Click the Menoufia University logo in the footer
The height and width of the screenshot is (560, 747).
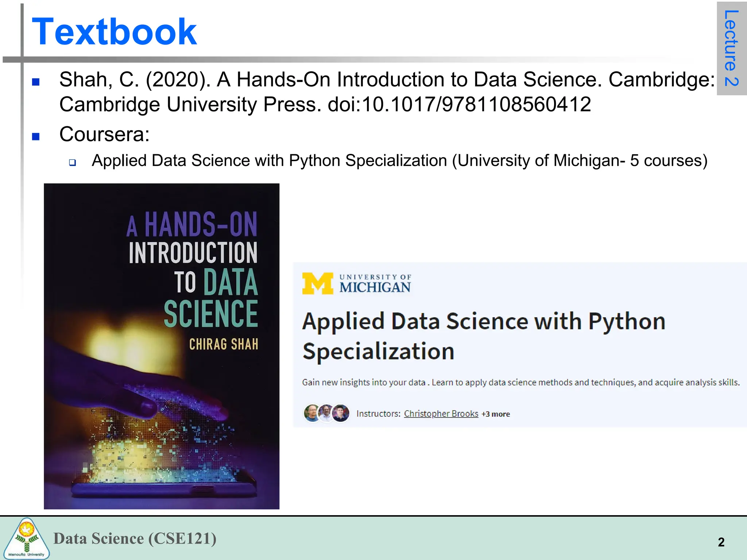click(x=27, y=538)
